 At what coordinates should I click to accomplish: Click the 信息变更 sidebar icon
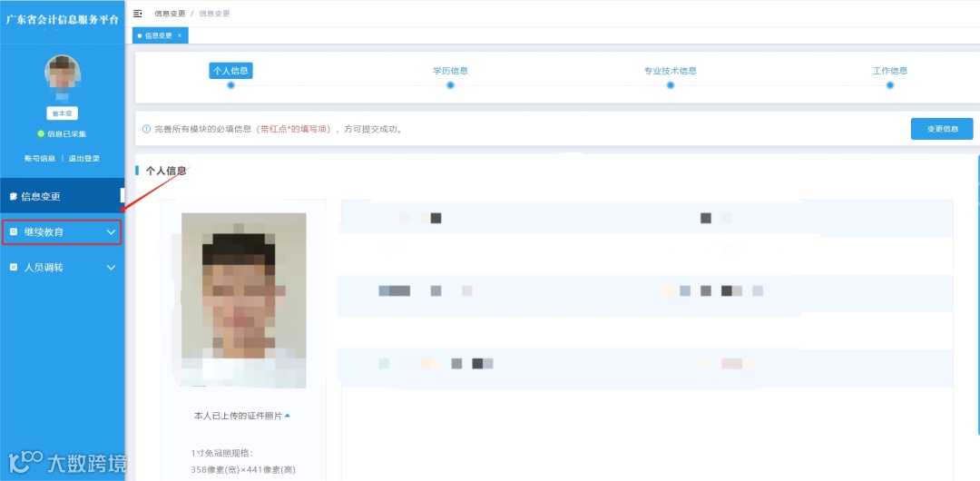[14, 196]
